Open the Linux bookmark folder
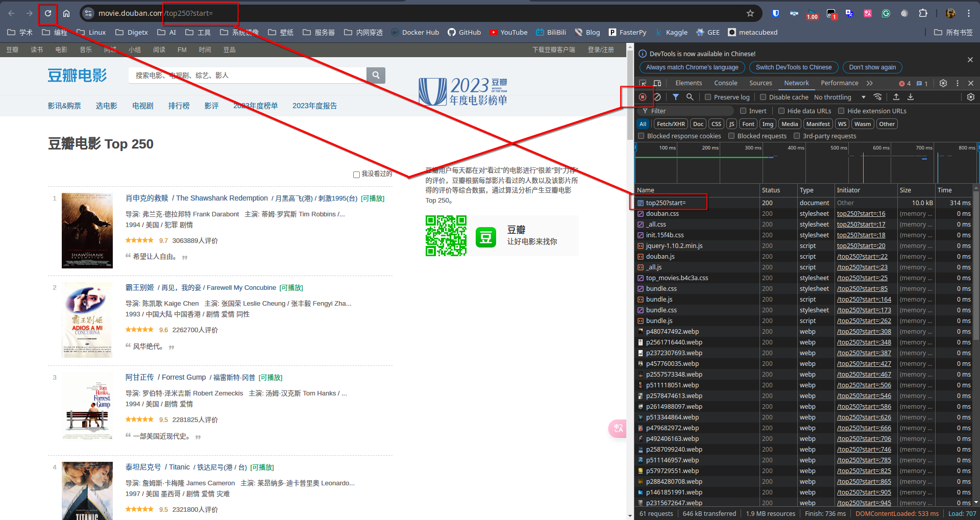 coord(91,32)
